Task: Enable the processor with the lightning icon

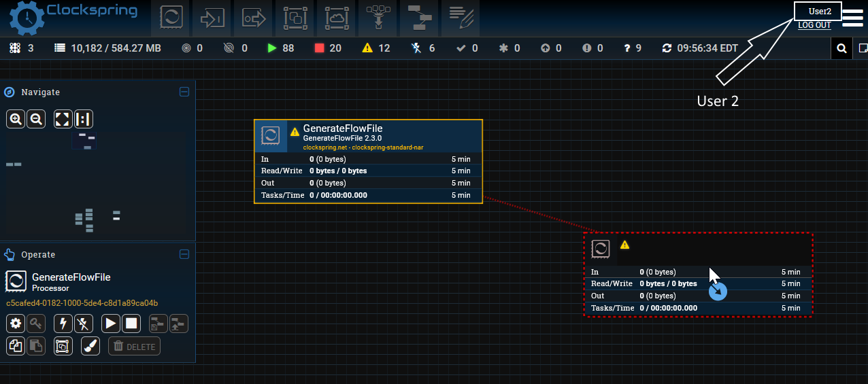Action: 63,324
